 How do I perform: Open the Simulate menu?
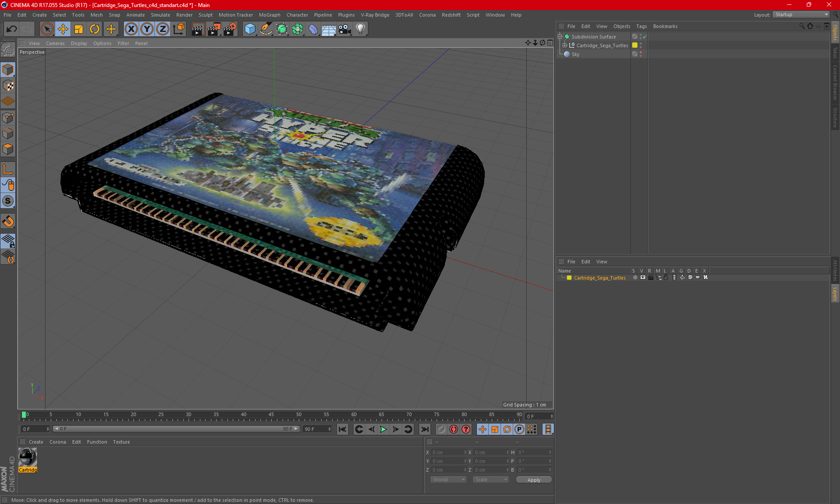coord(160,15)
